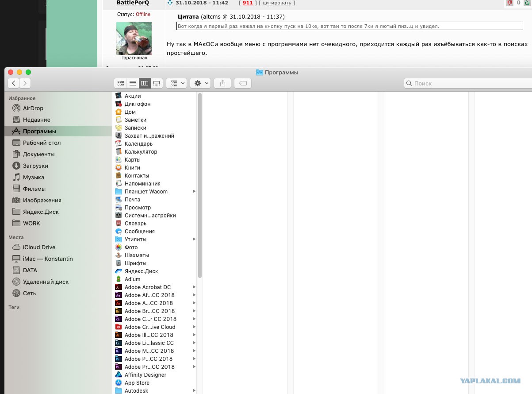Open the gear action menu
The height and width of the screenshot is (394, 532).
[200, 83]
